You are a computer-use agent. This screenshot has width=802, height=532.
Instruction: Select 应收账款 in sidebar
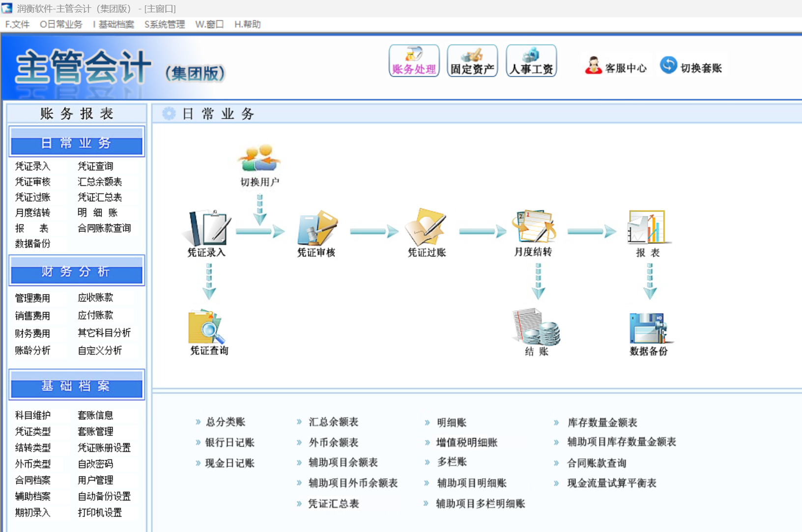tap(95, 297)
